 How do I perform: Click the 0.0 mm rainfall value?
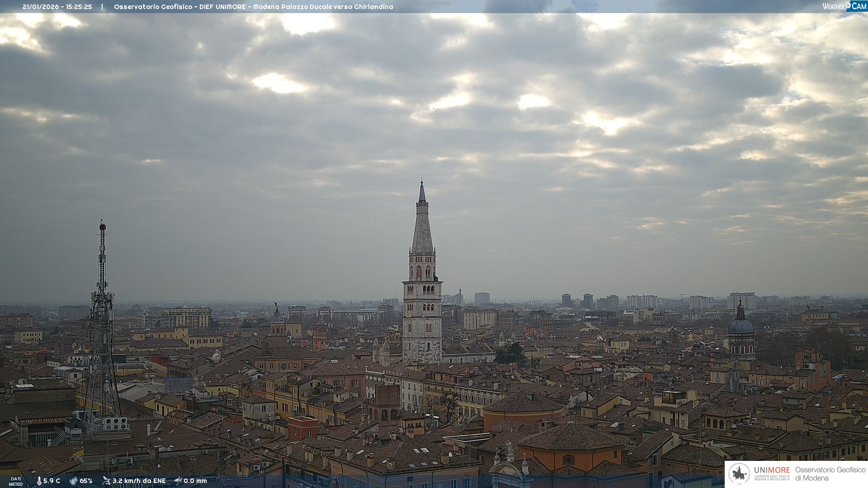point(195,481)
